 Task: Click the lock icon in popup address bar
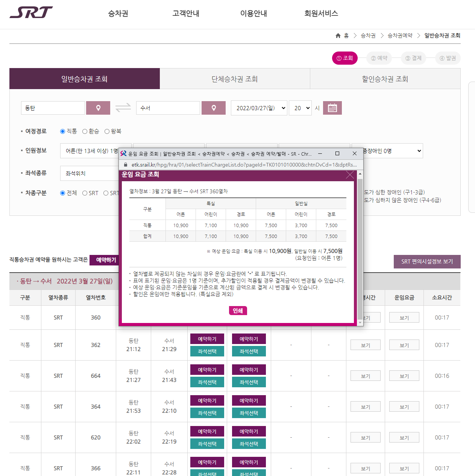(126, 165)
